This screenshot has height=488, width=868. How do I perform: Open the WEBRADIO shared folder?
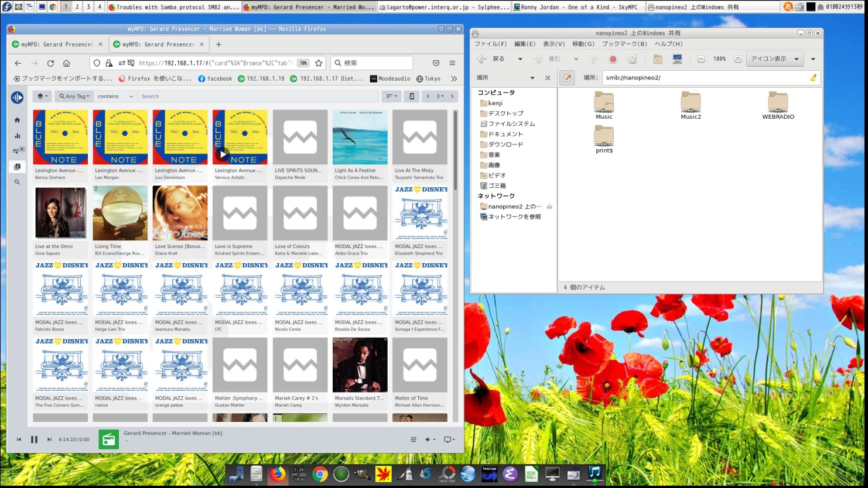pos(778,105)
